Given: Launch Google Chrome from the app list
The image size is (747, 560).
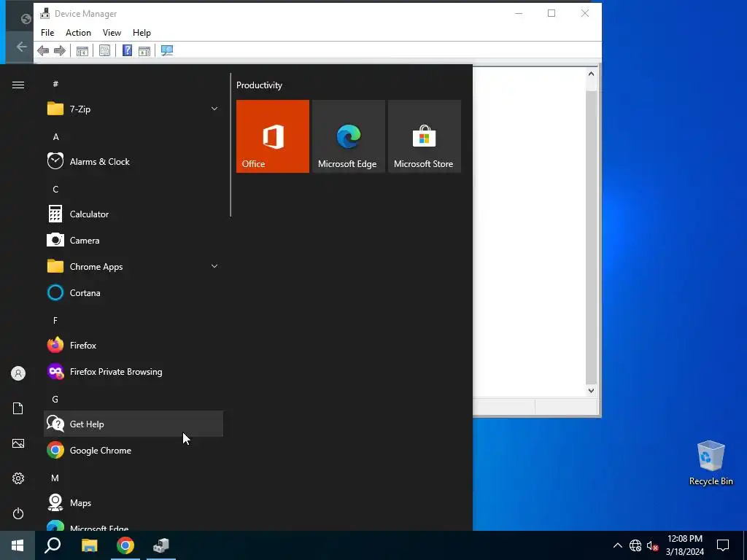Looking at the screenshot, I should [133, 450].
